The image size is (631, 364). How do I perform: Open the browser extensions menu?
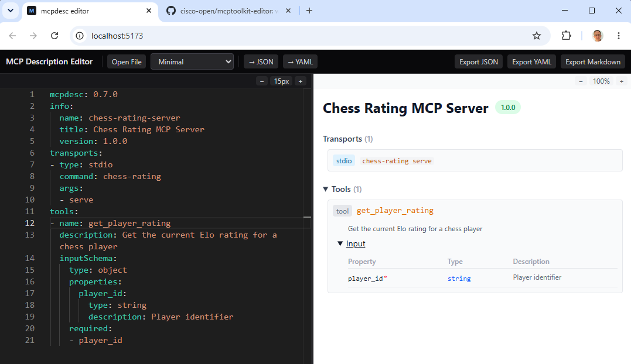566,36
